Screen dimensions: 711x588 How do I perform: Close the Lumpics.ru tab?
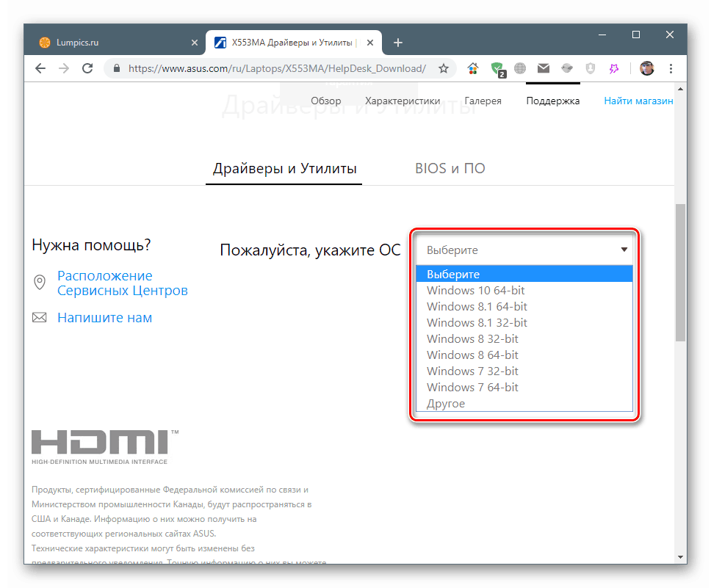195,43
